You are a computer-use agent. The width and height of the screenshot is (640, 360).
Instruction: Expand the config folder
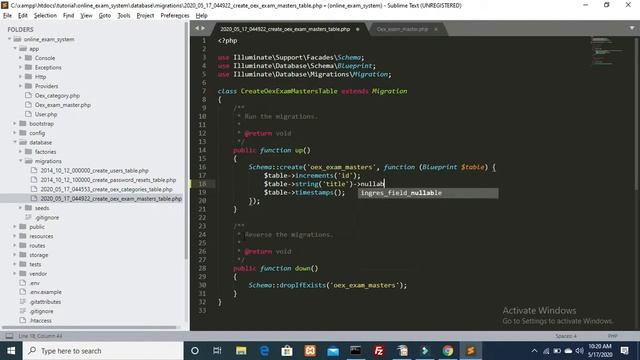(15, 133)
